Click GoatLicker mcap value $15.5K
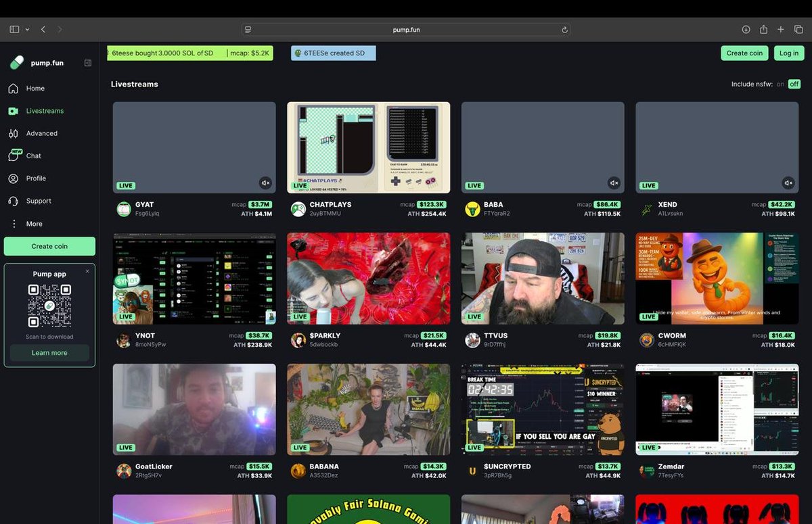The width and height of the screenshot is (812, 524). click(x=260, y=467)
